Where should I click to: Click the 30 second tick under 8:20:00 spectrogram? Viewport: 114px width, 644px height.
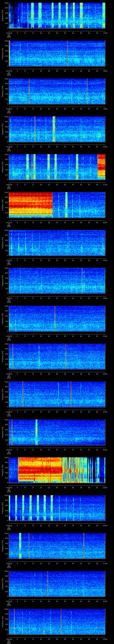click(x=57, y=184)
